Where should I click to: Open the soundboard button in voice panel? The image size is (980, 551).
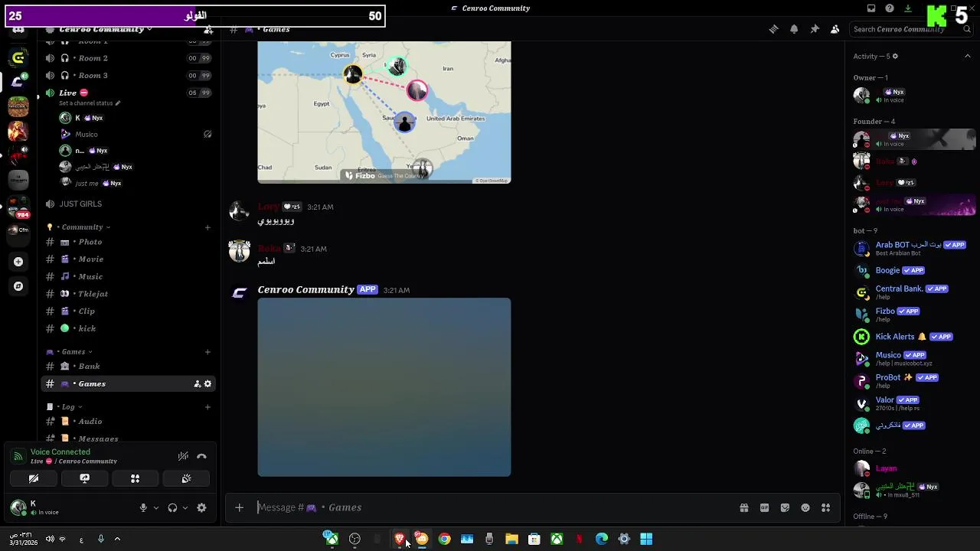(186, 478)
